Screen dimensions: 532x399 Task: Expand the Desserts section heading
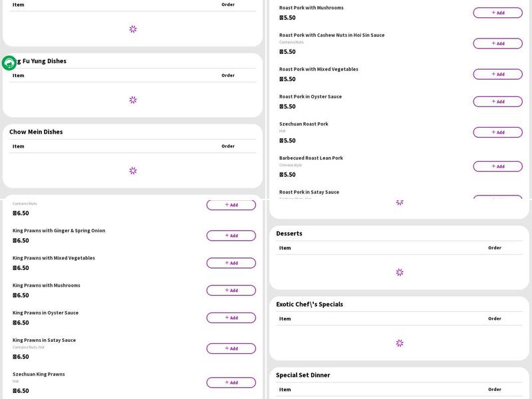(289, 233)
